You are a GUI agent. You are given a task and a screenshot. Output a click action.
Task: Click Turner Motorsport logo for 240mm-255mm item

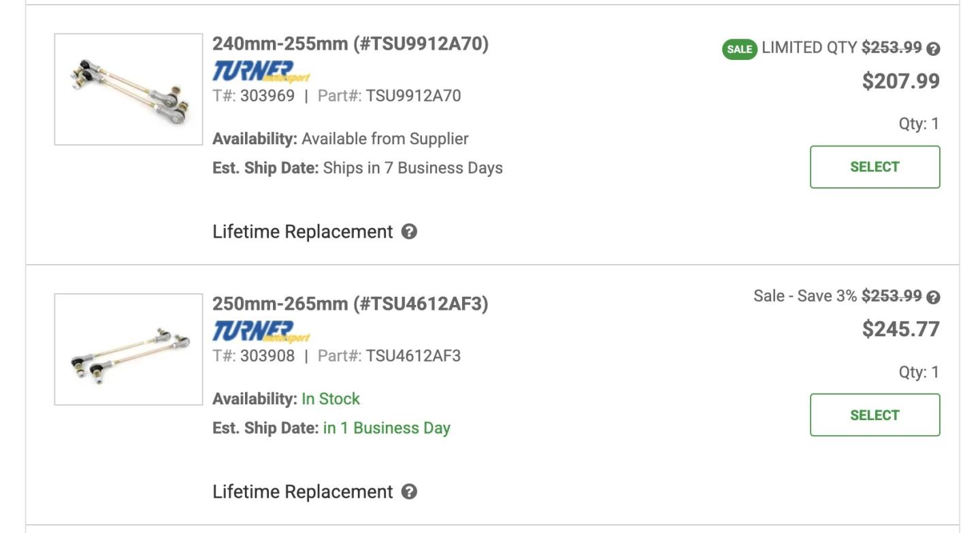pyautogui.click(x=261, y=71)
